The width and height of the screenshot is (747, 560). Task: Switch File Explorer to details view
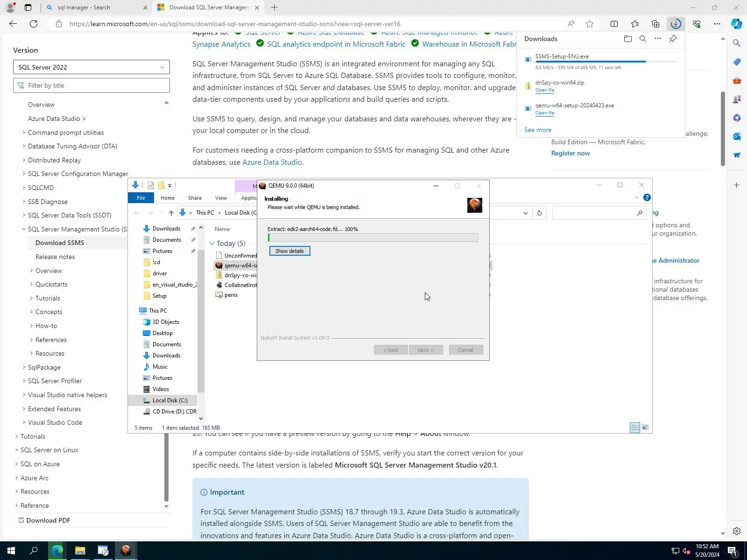(x=635, y=427)
